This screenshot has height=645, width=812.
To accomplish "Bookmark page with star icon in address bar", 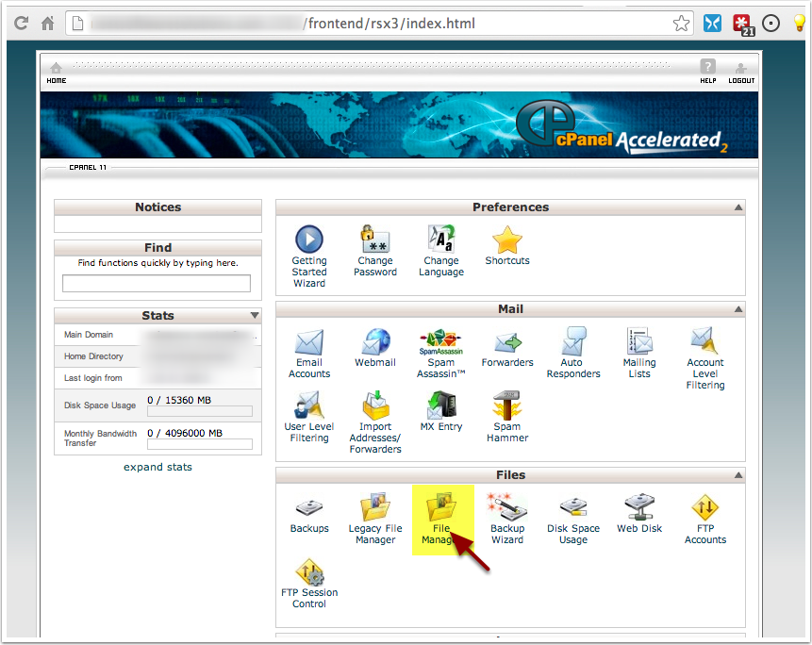I will tap(681, 24).
